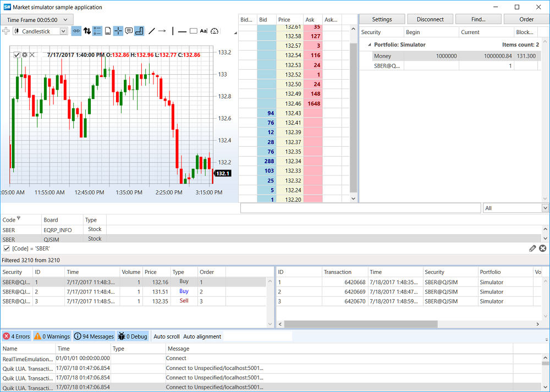Select the Aa text annotation tool
The width and height of the screenshot is (550, 392).
coord(204,31)
